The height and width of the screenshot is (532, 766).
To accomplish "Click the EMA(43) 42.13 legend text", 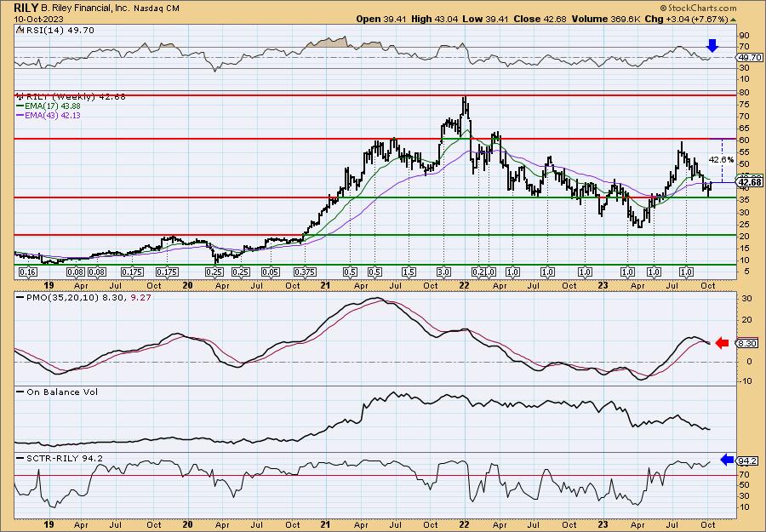I will [x=52, y=116].
